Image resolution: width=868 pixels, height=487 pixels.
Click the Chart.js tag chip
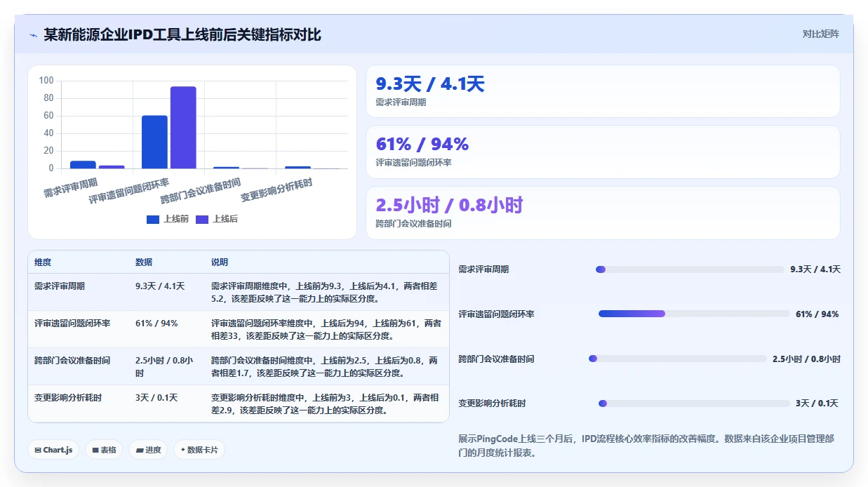pyautogui.click(x=53, y=450)
